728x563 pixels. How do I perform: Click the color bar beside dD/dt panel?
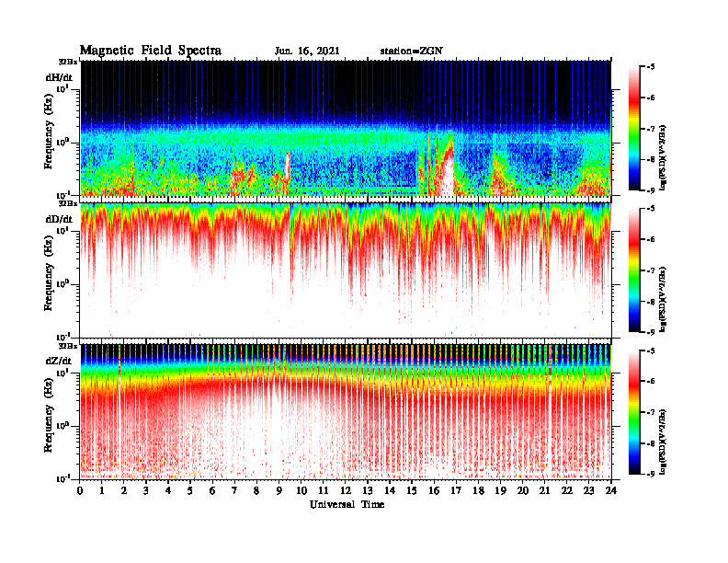634,270
